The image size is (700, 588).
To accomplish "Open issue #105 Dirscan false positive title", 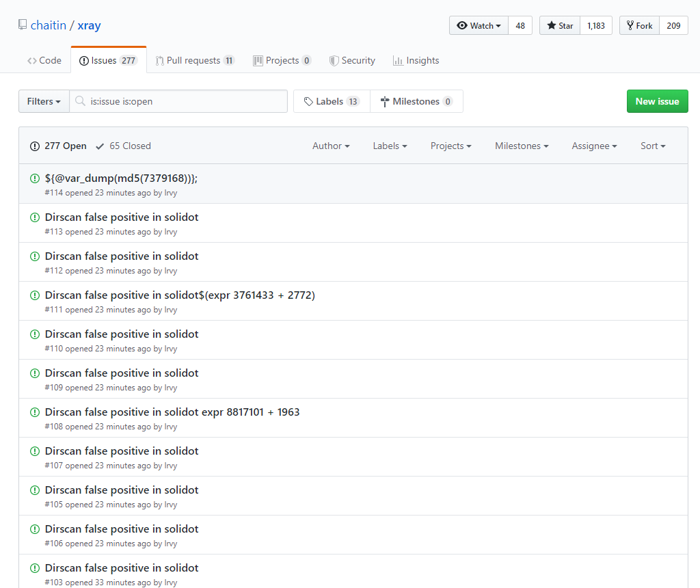I will [x=122, y=490].
